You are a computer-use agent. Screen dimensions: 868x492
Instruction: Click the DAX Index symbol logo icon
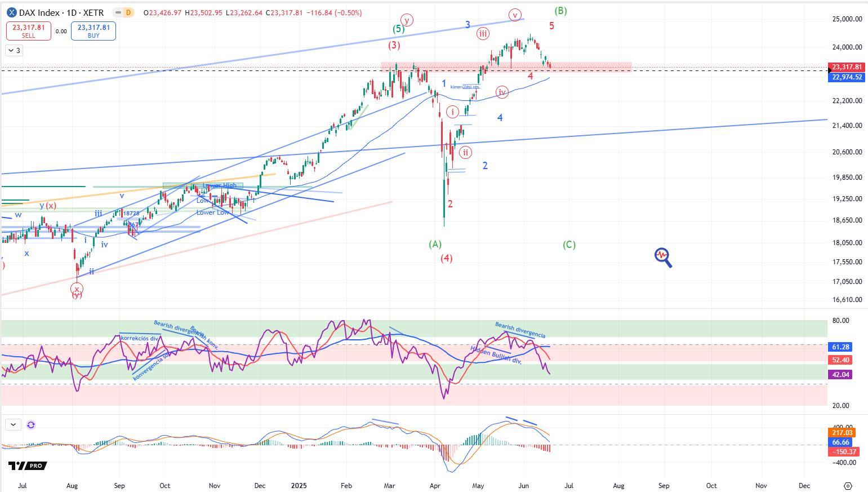(x=11, y=12)
